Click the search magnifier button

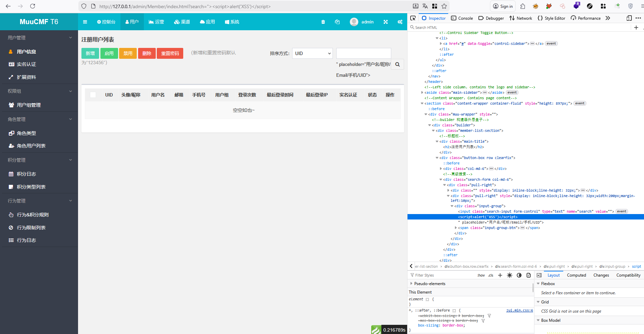[397, 64]
